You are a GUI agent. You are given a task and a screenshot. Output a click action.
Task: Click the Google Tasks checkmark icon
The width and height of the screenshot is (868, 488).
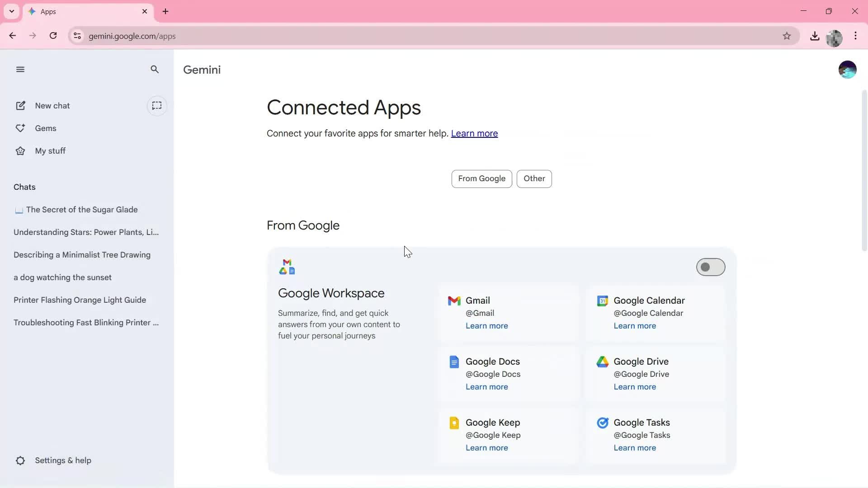pos(602,422)
